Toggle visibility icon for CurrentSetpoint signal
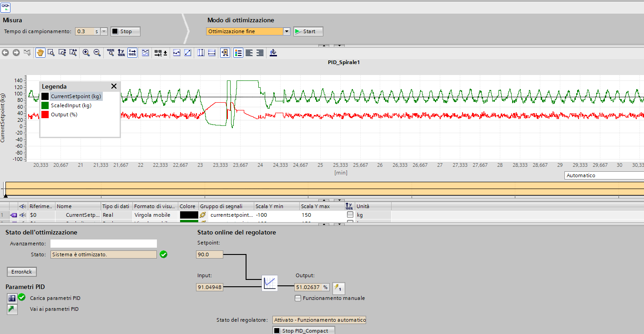 (22, 214)
